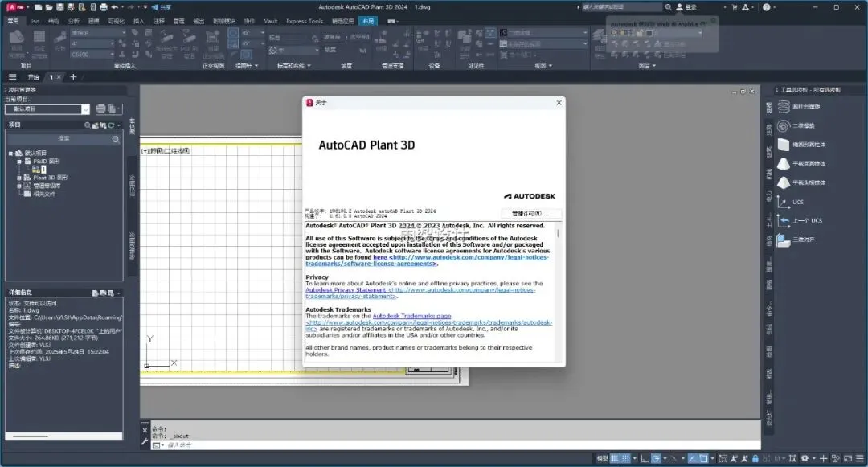Screen dimensions: 868x467
Task: Click the 管理许可 button in About dialog
Action: click(x=531, y=214)
